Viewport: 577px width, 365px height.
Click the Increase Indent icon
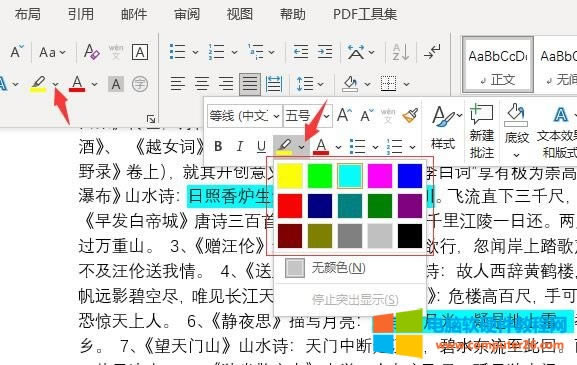(x=325, y=52)
